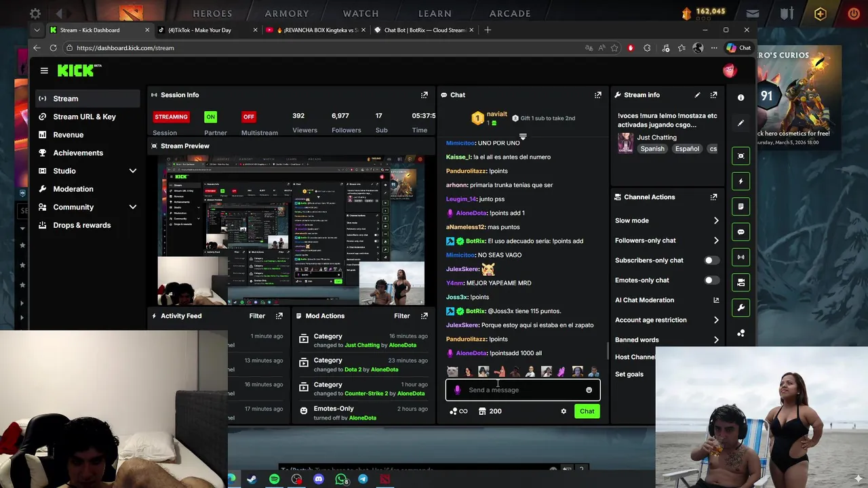Toggle Subscribers-only chat switch
The width and height of the screenshot is (868, 488).
click(x=711, y=260)
